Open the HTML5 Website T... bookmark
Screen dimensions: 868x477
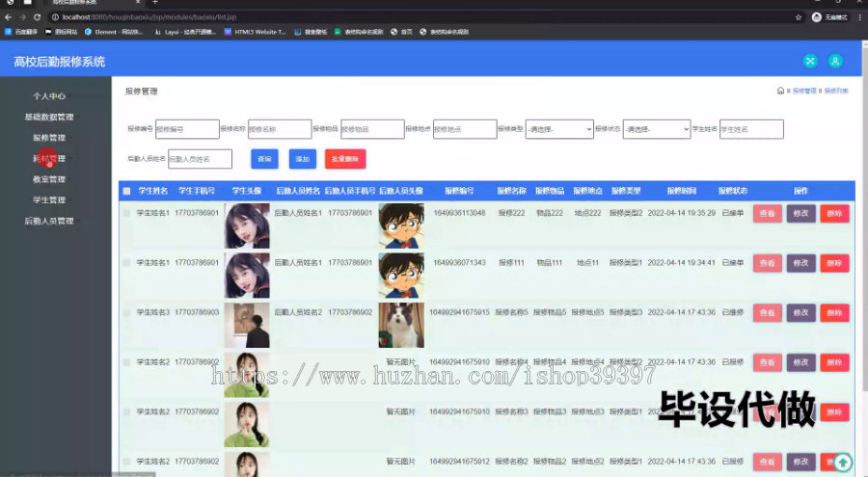[255, 32]
